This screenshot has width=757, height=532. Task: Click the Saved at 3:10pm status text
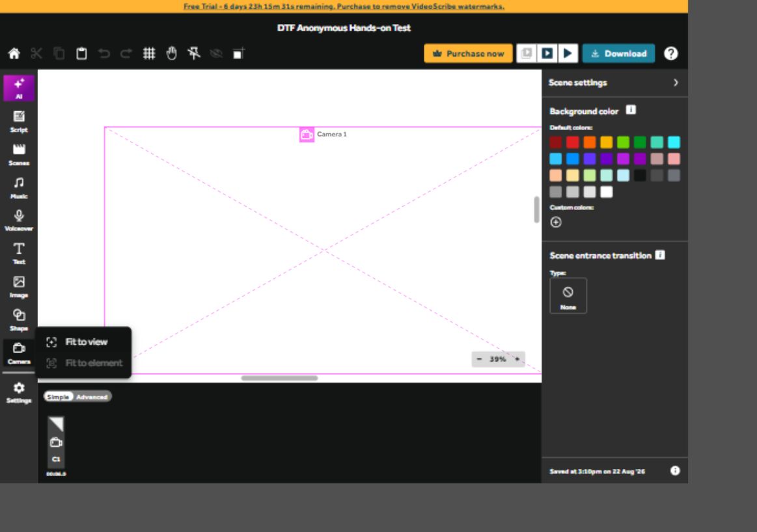pyautogui.click(x=597, y=472)
